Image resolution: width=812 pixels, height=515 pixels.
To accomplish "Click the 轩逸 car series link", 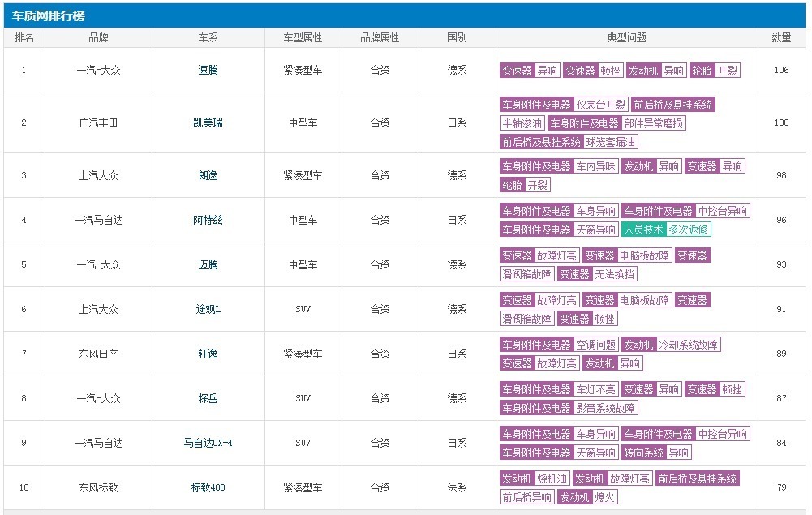I will click(208, 354).
